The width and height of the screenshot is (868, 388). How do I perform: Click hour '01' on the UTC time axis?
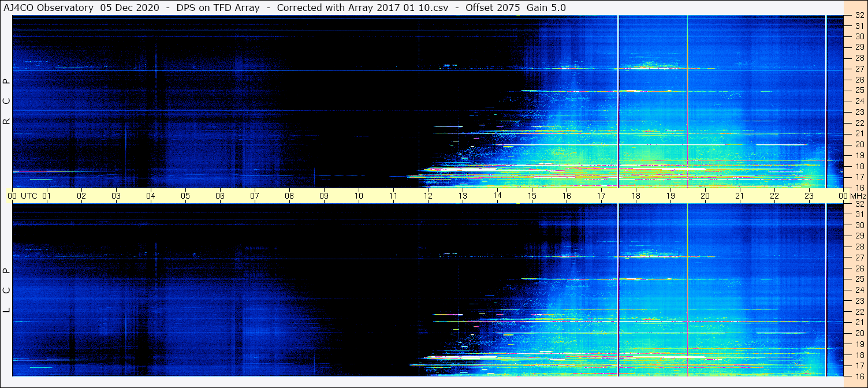(47, 196)
